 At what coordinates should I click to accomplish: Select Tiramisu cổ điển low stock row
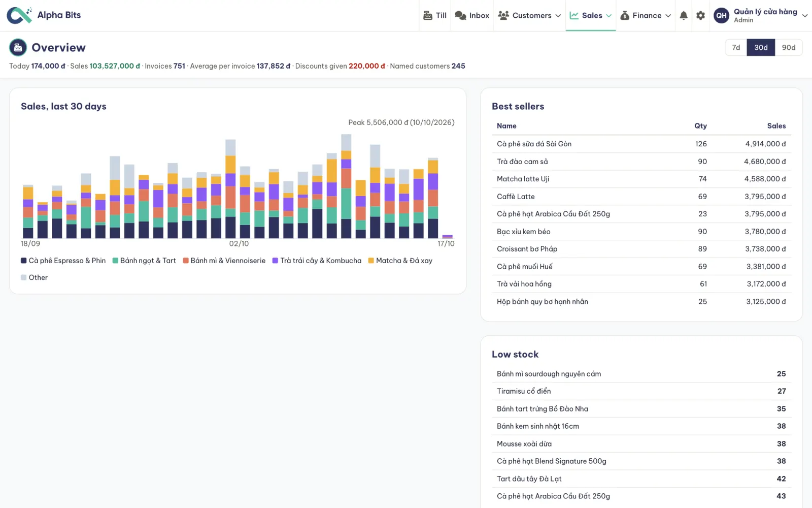click(x=641, y=391)
